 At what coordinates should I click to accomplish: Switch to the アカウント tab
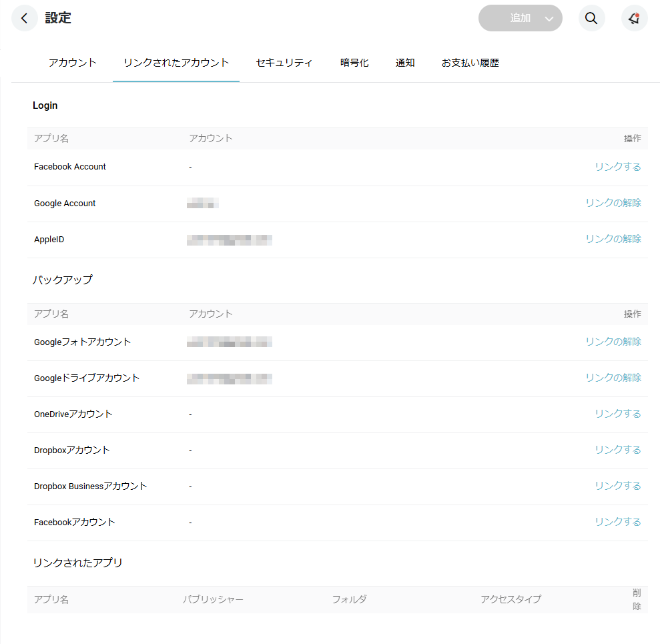73,63
